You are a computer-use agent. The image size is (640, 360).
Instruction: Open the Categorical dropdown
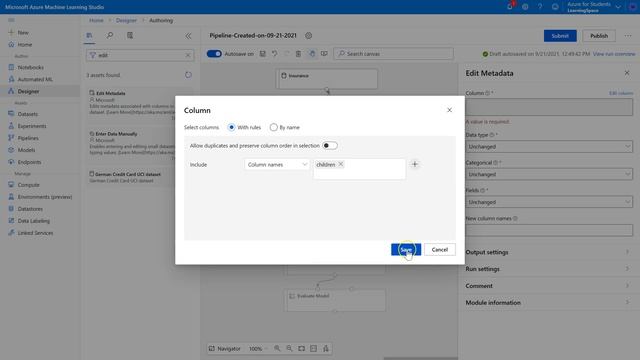coord(549,174)
